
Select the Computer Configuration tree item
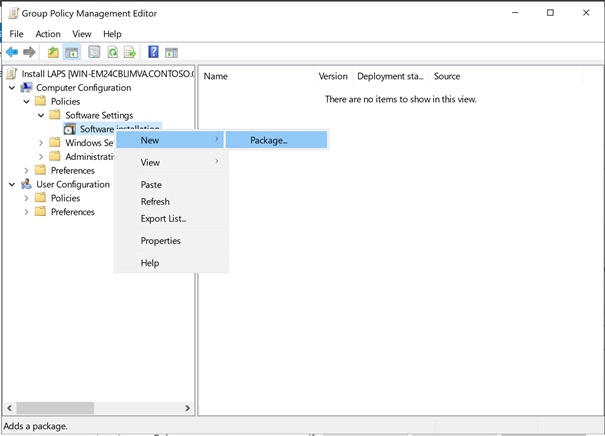(84, 88)
